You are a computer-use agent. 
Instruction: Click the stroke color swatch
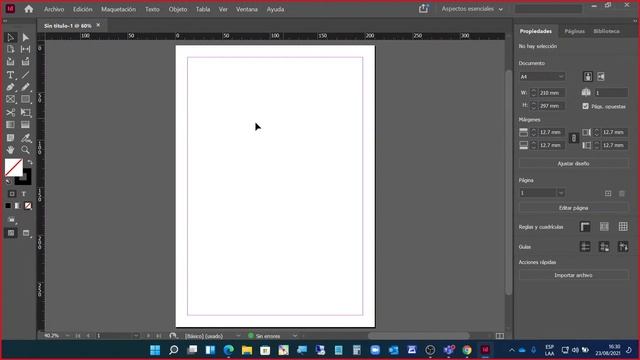tap(26, 180)
